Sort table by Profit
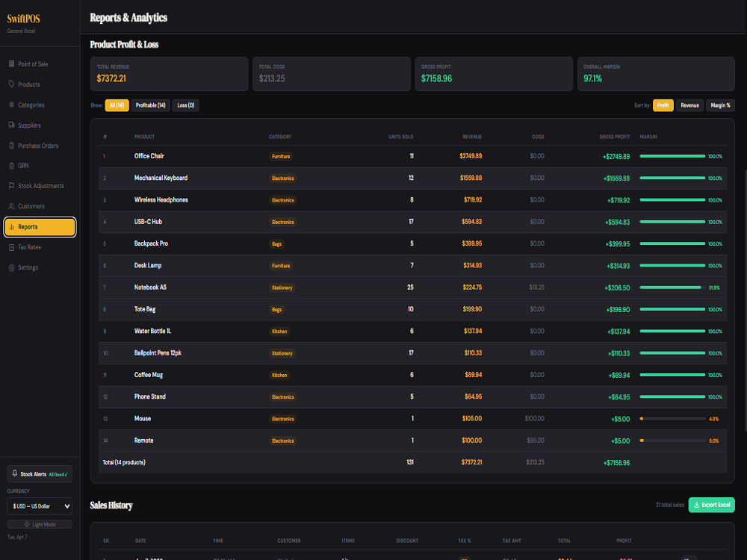747x560 pixels. (x=663, y=105)
